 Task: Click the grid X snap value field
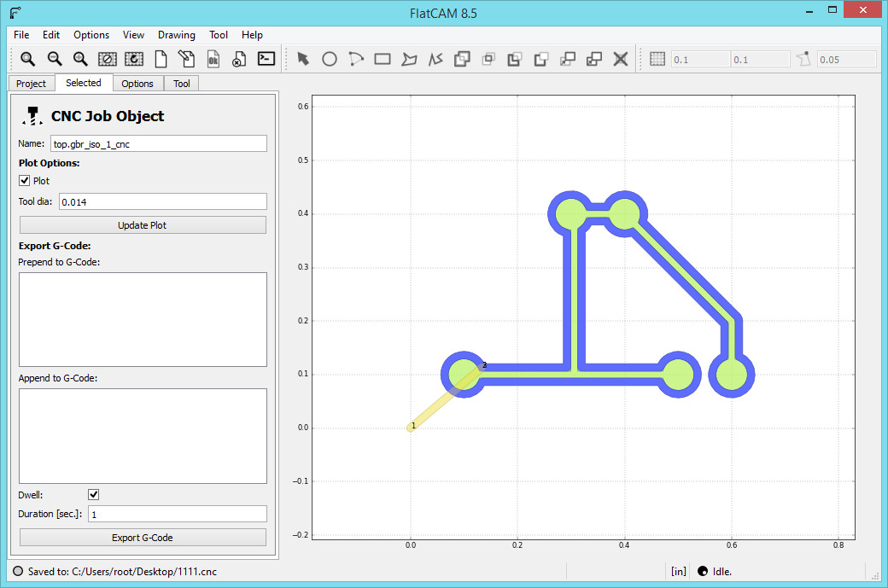point(700,60)
